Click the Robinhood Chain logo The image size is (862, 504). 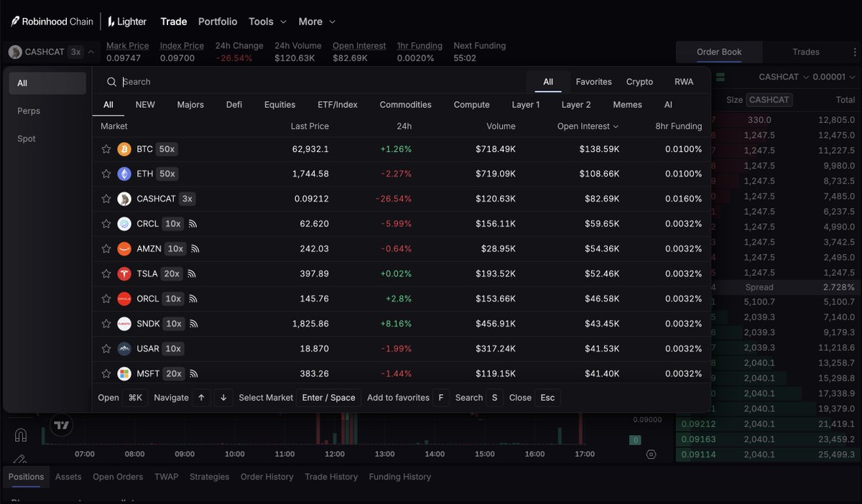click(x=52, y=22)
